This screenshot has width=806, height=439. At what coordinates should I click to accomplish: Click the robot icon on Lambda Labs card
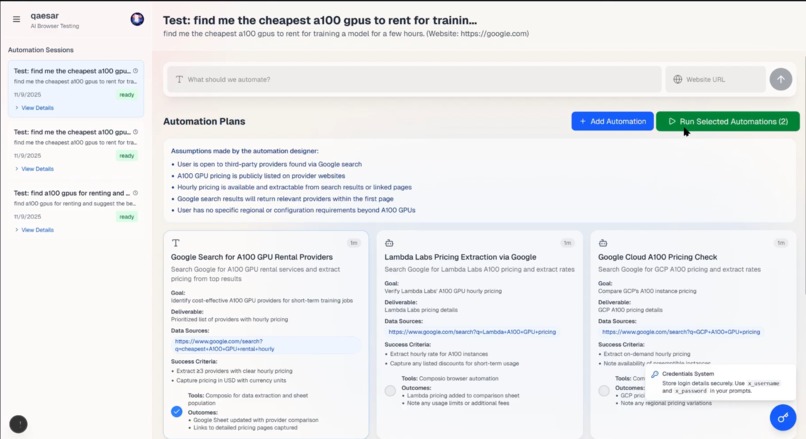pyautogui.click(x=389, y=243)
